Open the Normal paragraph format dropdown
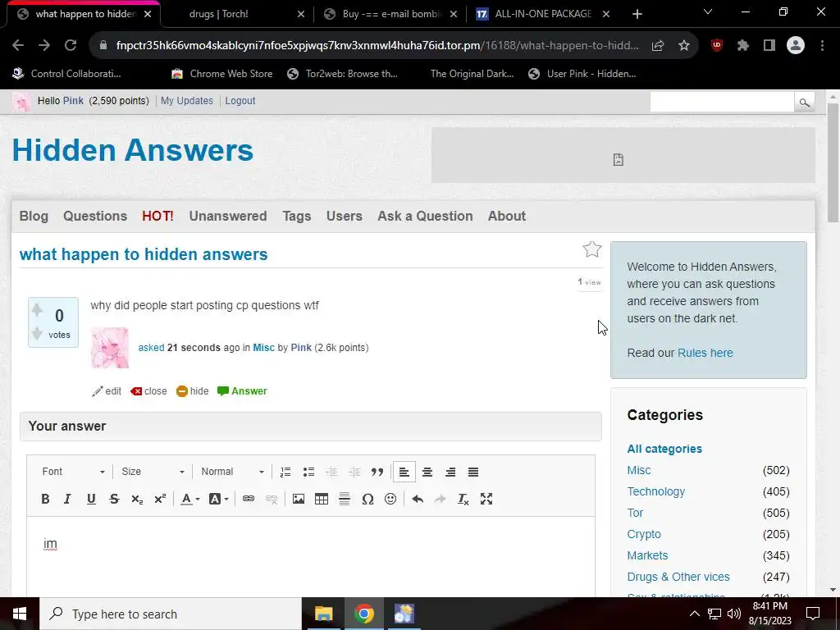 pyautogui.click(x=232, y=472)
